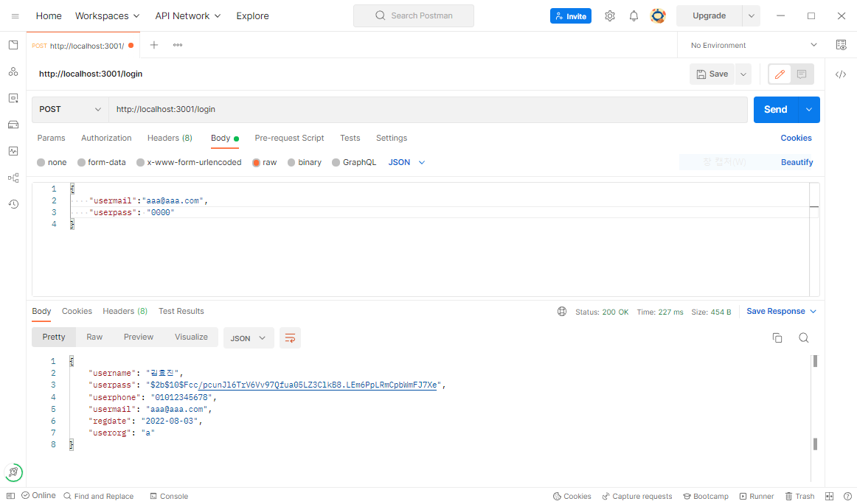The height and width of the screenshot is (504, 857).
Task: Select the binary body type
Action: tap(304, 162)
